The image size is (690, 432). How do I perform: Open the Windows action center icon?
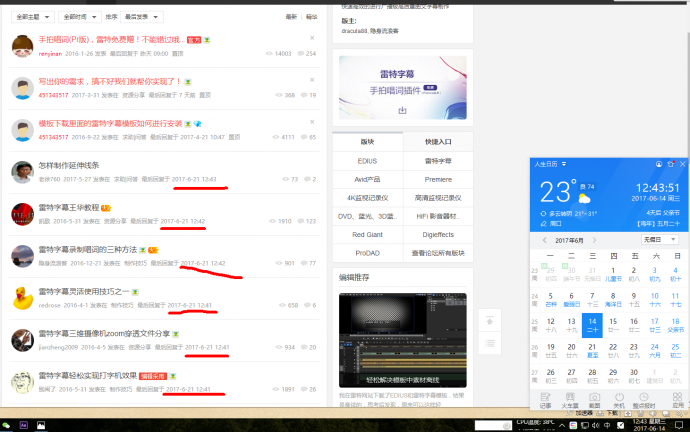tap(679, 425)
